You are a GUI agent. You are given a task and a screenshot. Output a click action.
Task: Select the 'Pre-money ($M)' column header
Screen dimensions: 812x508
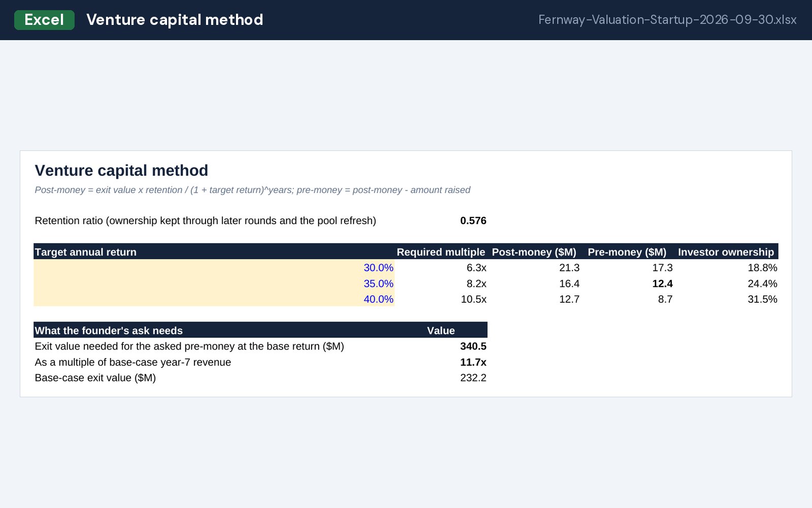pos(627,252)
